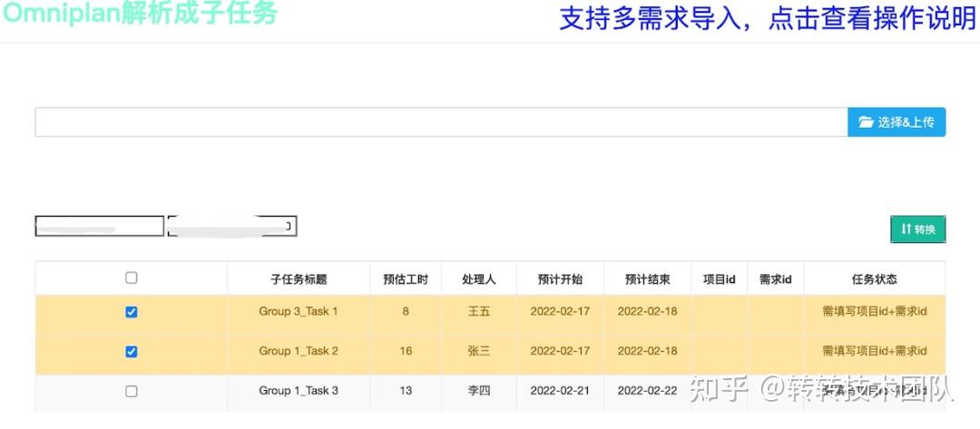980x429 pixels.
Task: Click the 选择&上传 upload button
Action: [897, 122]
